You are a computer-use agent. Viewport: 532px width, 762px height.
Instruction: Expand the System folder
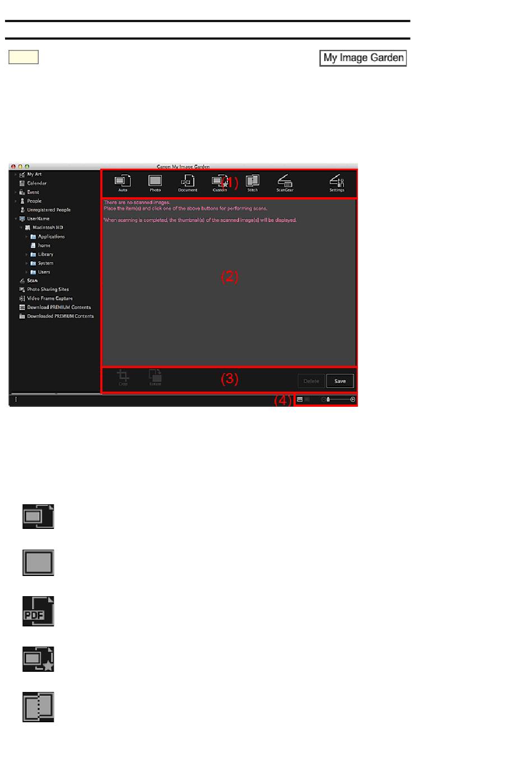(x=27, y=263)
